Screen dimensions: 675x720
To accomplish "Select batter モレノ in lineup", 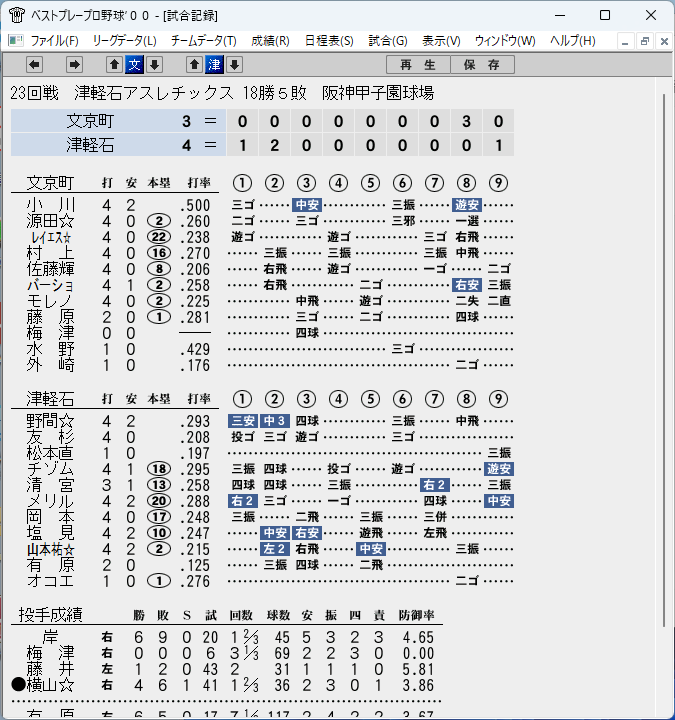I will point(51,301).
